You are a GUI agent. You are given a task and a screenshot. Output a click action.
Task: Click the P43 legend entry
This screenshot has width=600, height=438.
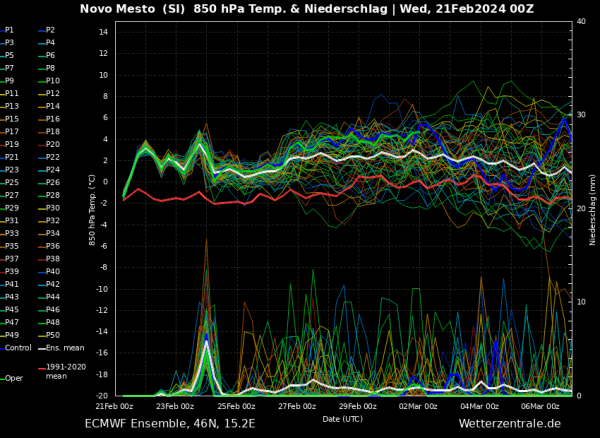11,297
